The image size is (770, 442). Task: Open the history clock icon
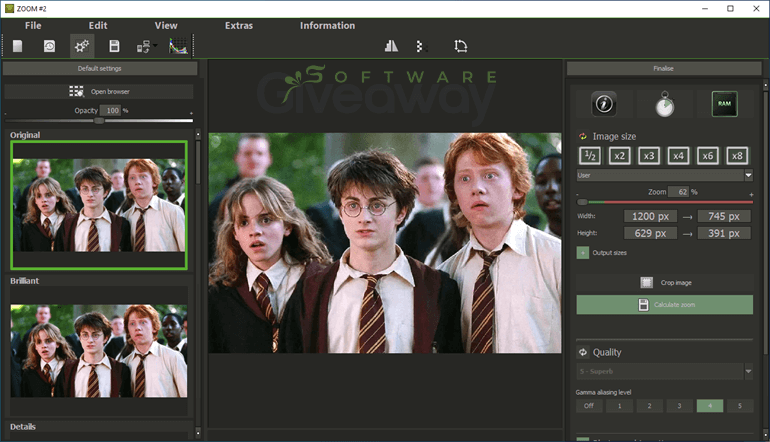click(49, 46)
